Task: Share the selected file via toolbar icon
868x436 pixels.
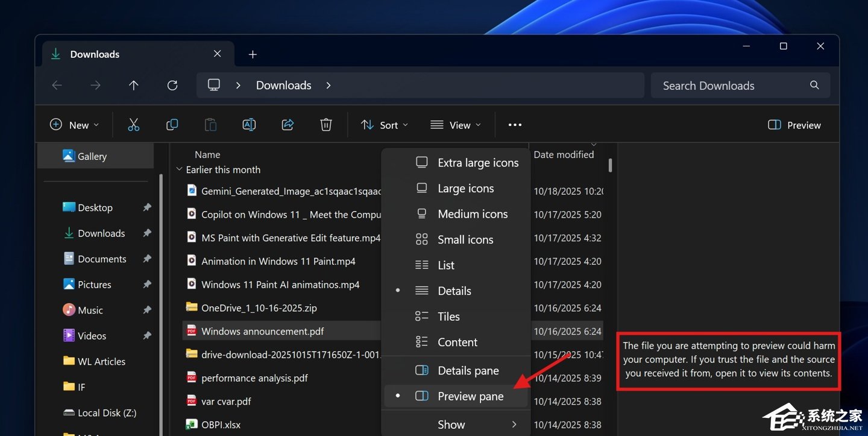Action: (x=288, y=124)
